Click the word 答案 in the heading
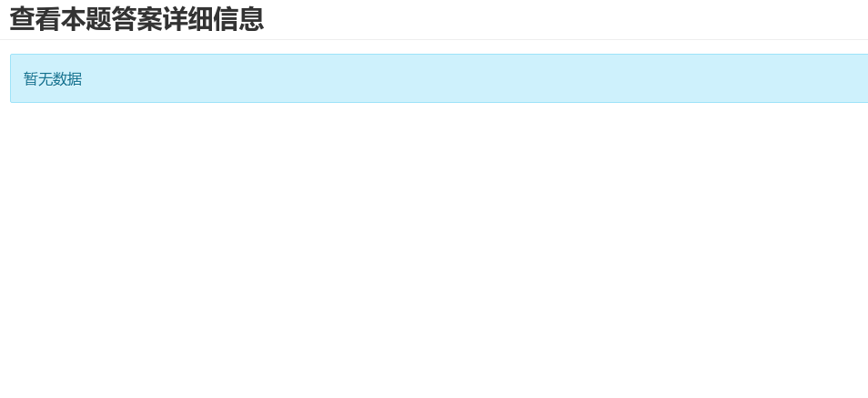This screenshot has height=398, width=868. point(136,19)
